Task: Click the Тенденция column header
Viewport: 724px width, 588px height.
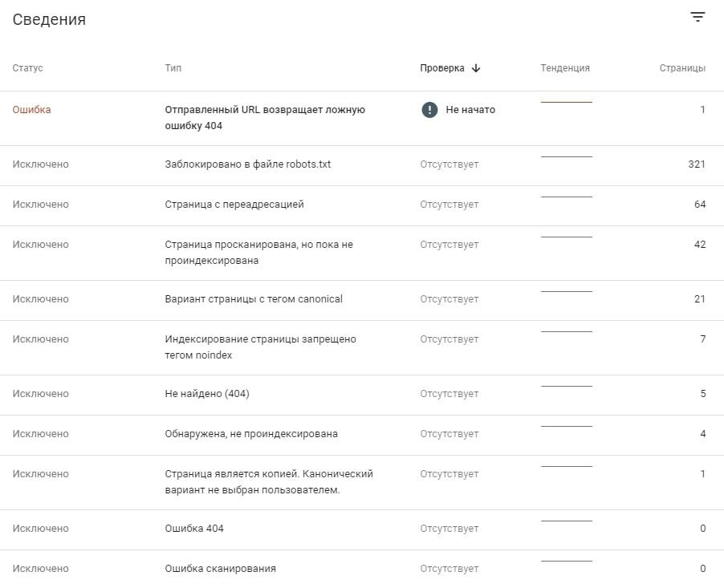Action: [565, 68]
